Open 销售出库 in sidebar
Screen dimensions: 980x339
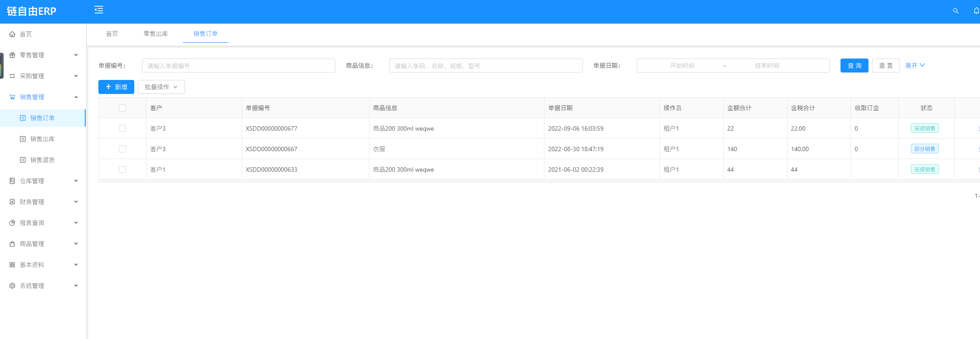pos(42,139)
